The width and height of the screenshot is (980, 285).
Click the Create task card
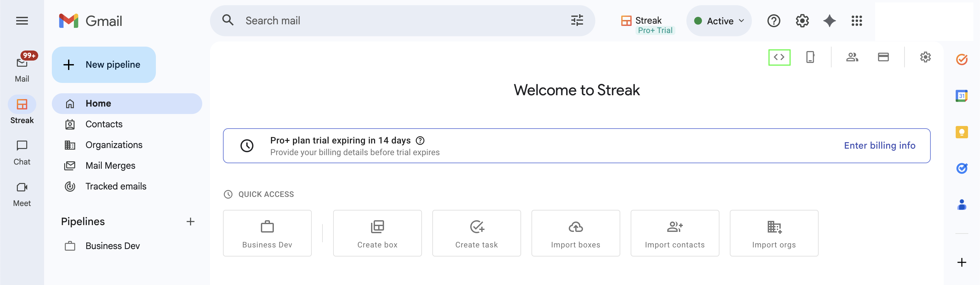[476, 233]
